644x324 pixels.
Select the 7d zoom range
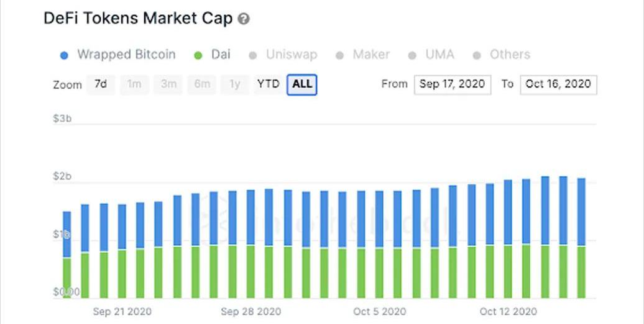click(x=100, y=84)
